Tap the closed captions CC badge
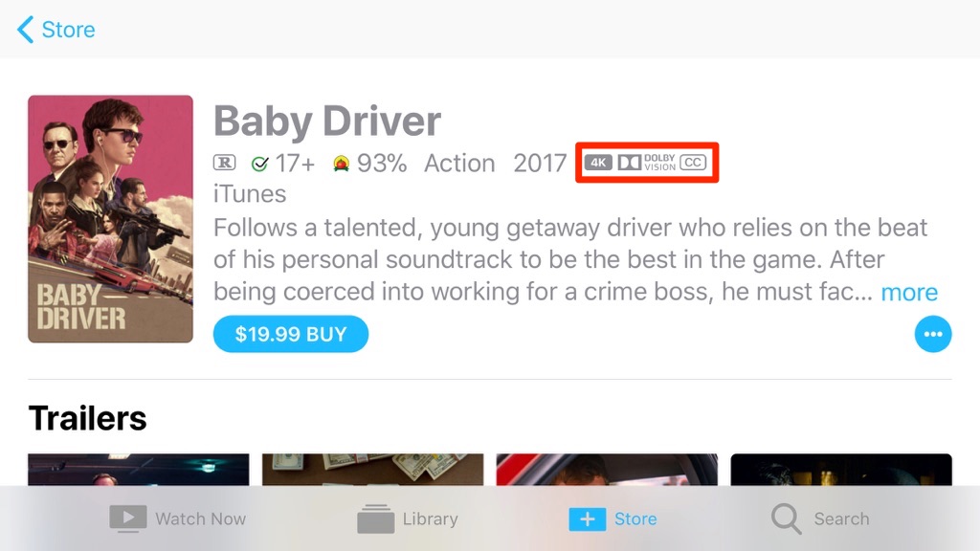980x551 pixels. (x=693, y=163)
